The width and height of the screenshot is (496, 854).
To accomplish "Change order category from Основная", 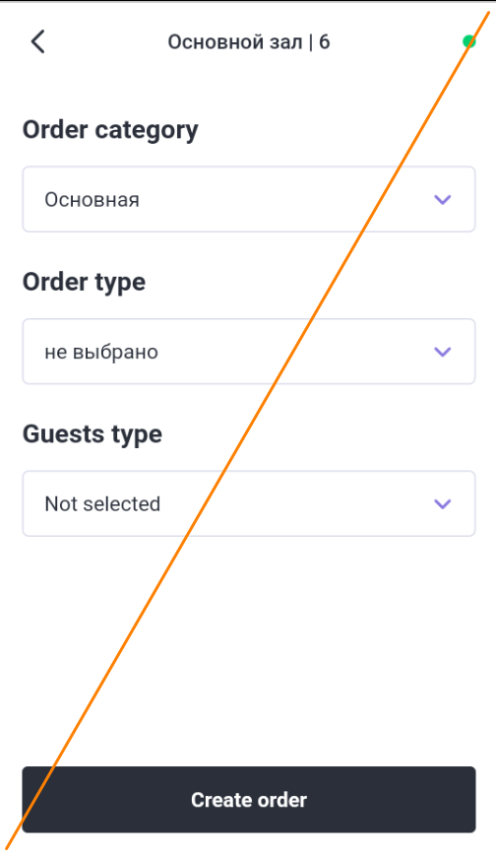I will coord(249,199).
